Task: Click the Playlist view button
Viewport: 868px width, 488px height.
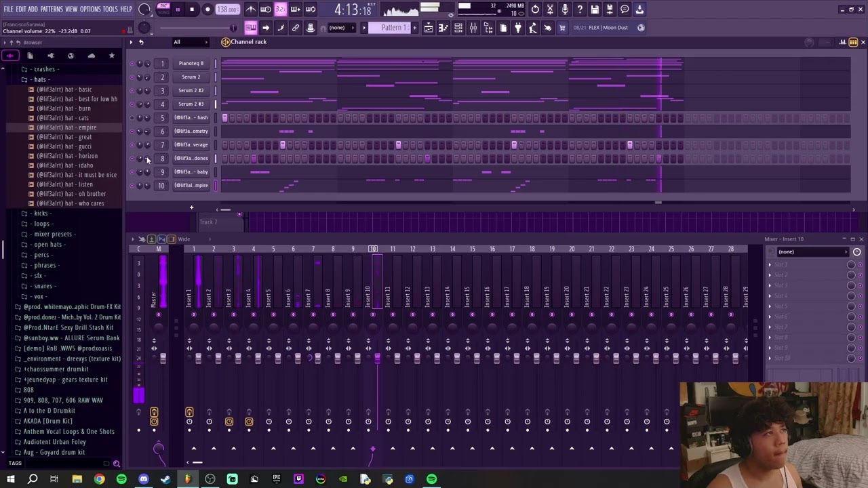Action: 429,28
